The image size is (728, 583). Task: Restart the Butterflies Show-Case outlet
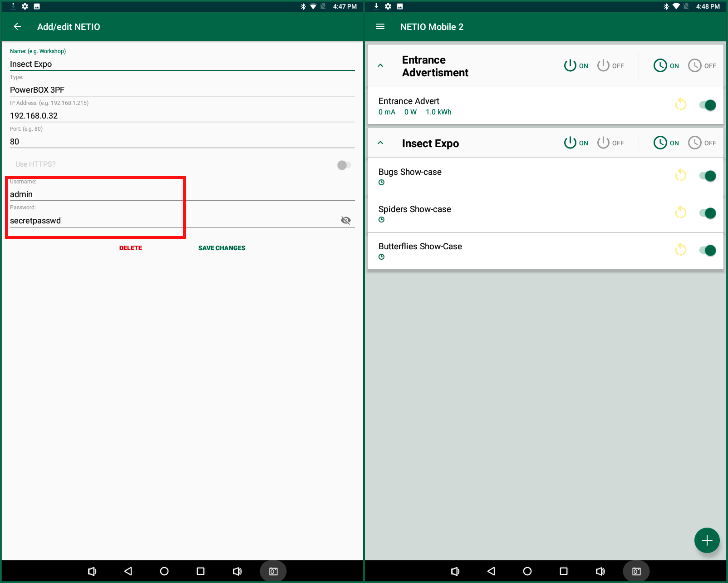point(681,250)
